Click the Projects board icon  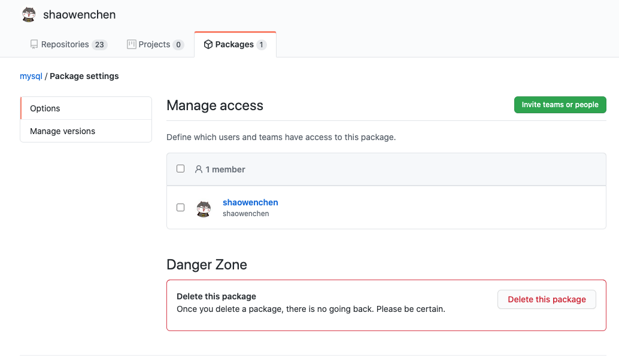132,45
